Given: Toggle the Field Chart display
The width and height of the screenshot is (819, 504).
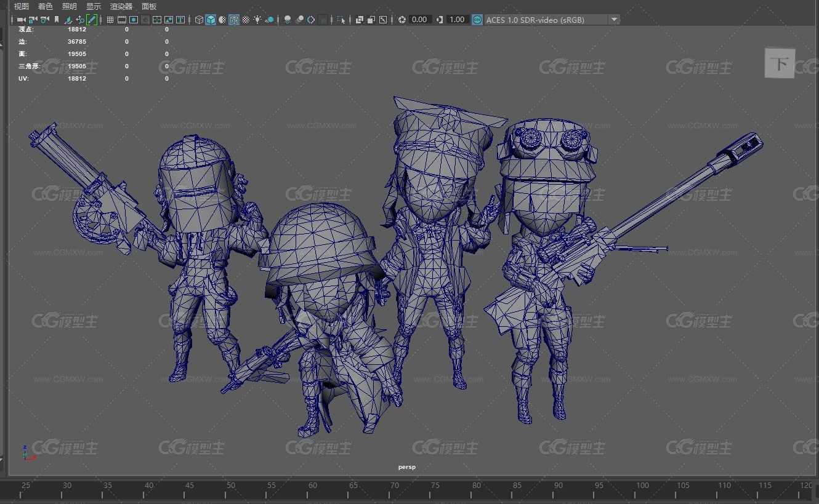Looking at the screenshot, I should [156, 20].
